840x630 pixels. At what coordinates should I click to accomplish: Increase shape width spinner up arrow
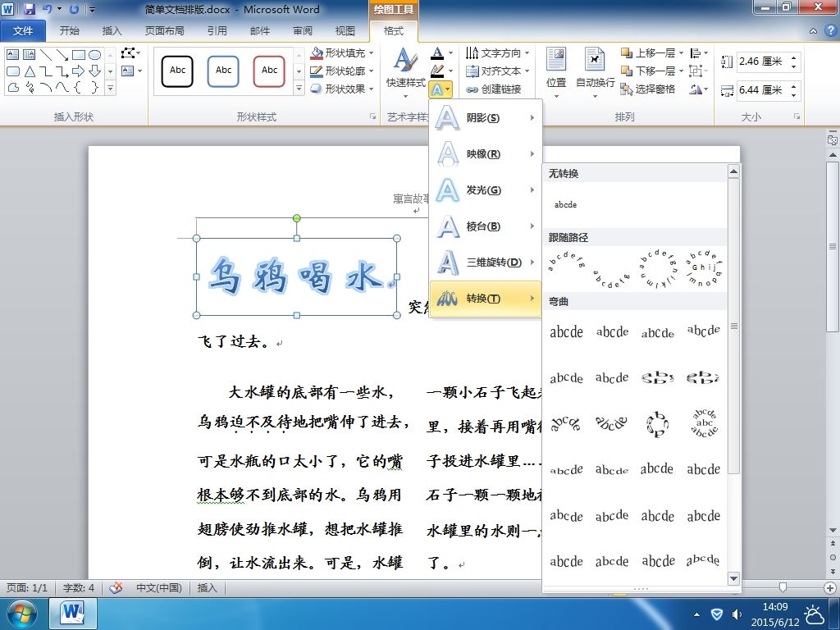794,85
